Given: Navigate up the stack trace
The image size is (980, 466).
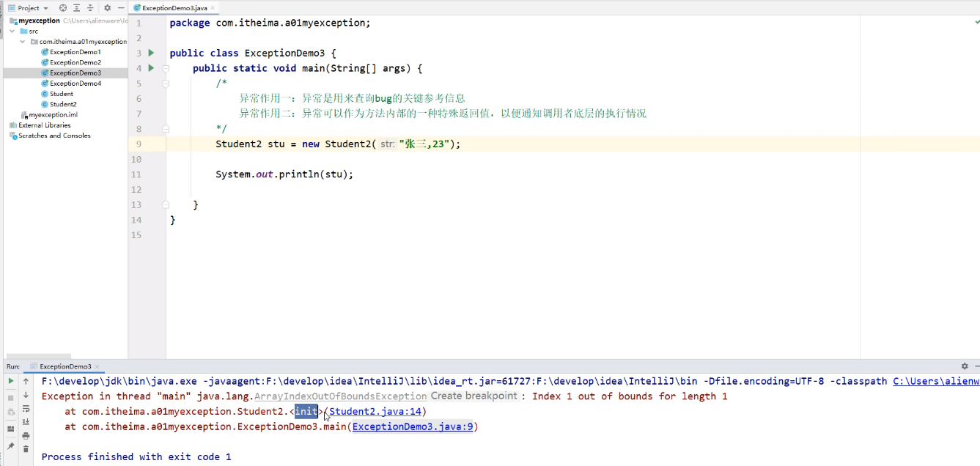Looking at the screenshot, I should coord(26,381).
